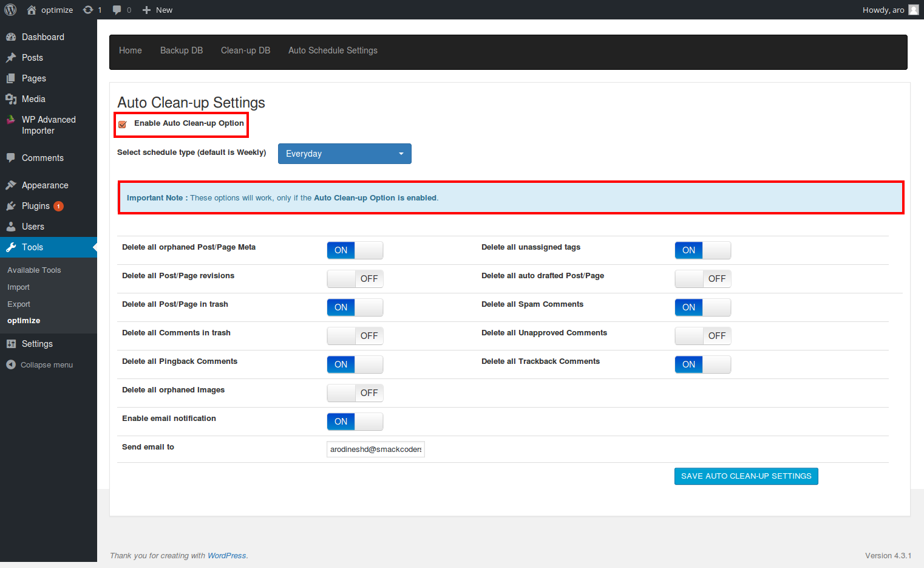This screenshot has width=924, height=568.
Task: Open the WordPress logo menu
Action: tap(10, 10)
